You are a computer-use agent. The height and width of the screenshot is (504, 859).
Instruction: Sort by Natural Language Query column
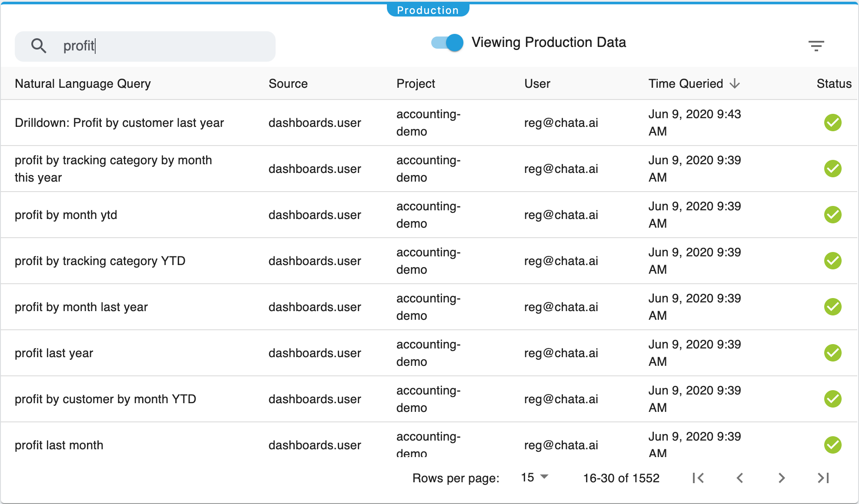[83, 83]
